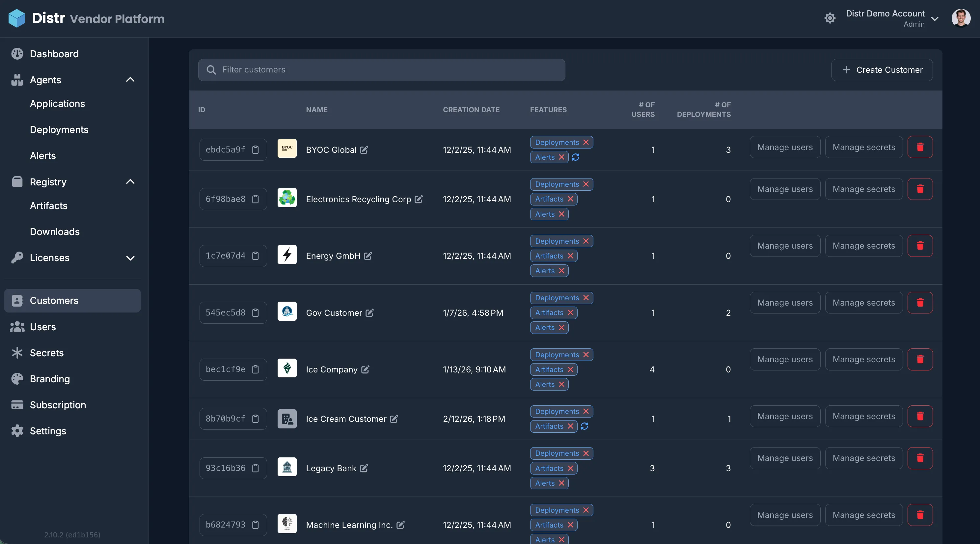
Task: Click the Distr cube logo
Action: (x=17, y=17)
